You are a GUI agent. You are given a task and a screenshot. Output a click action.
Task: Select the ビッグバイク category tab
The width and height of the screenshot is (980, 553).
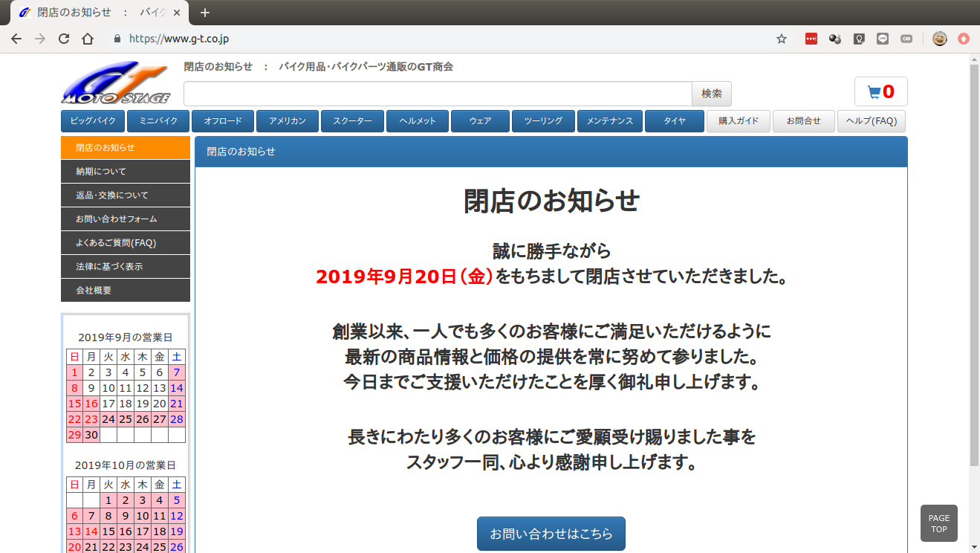(93, 121)
